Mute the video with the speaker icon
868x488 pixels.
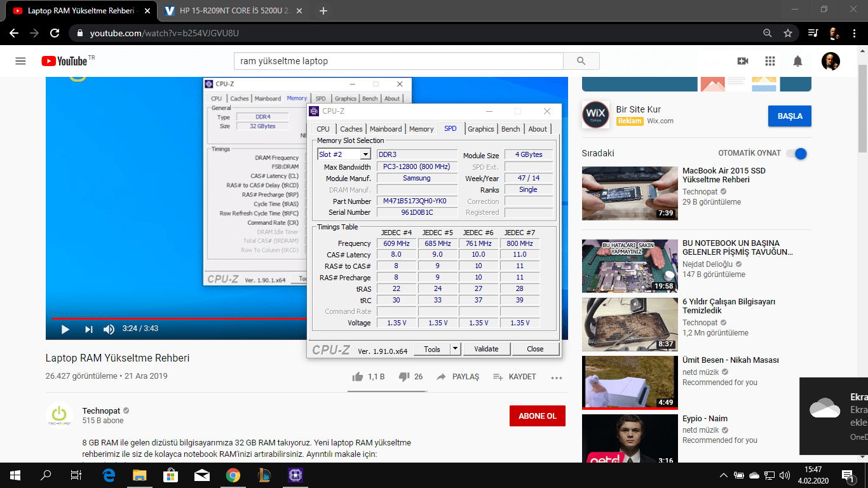pyautogui.click(x=109, y=329)
